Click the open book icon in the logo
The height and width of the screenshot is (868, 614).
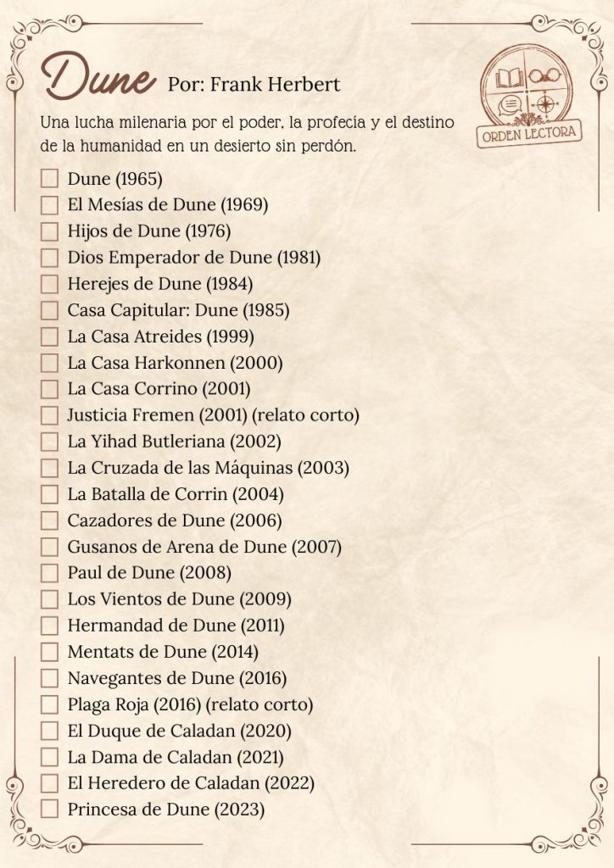point(509,79)
